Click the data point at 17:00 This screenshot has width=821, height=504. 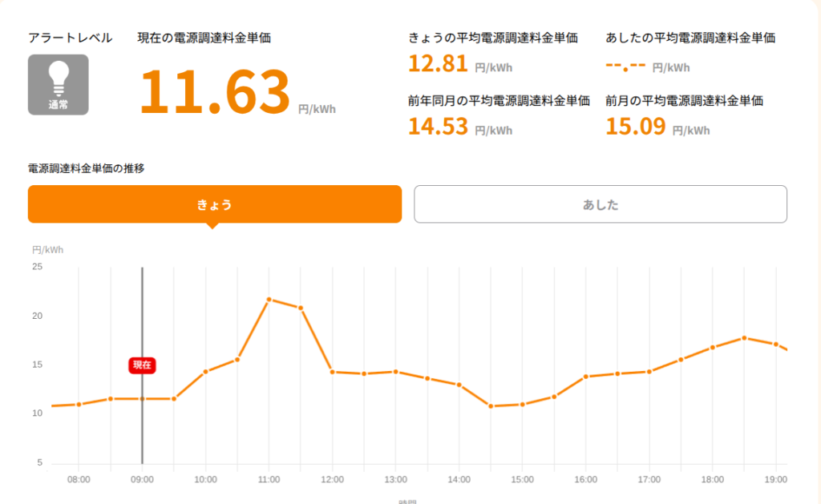pos(649,372)
